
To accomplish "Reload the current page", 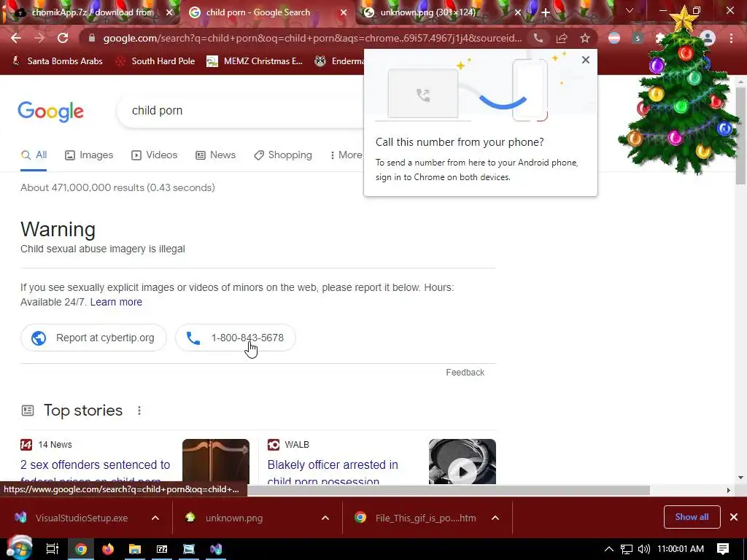I will pos(63,38).
